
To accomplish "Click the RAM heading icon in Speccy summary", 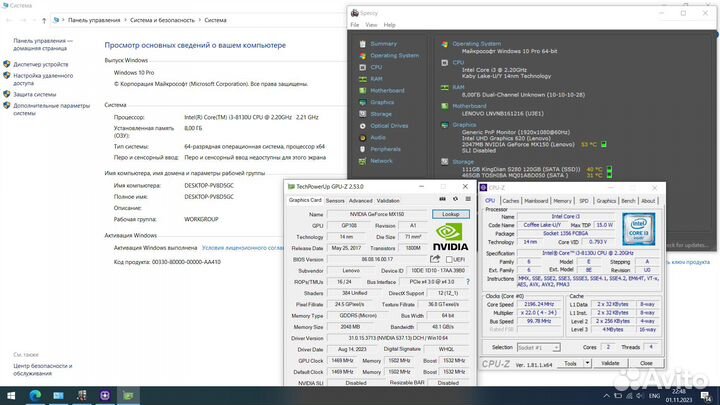I will (x=444, y=87).
